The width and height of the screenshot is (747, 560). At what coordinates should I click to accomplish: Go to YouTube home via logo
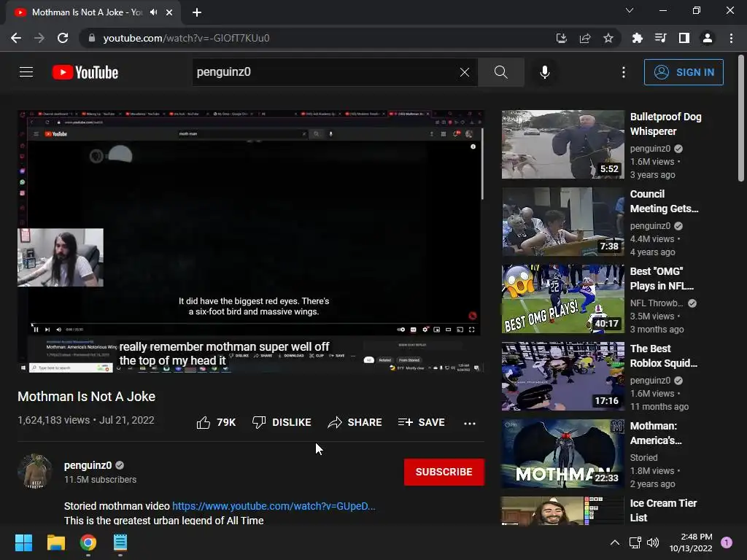pyautogui.click(x=85, y=72)
